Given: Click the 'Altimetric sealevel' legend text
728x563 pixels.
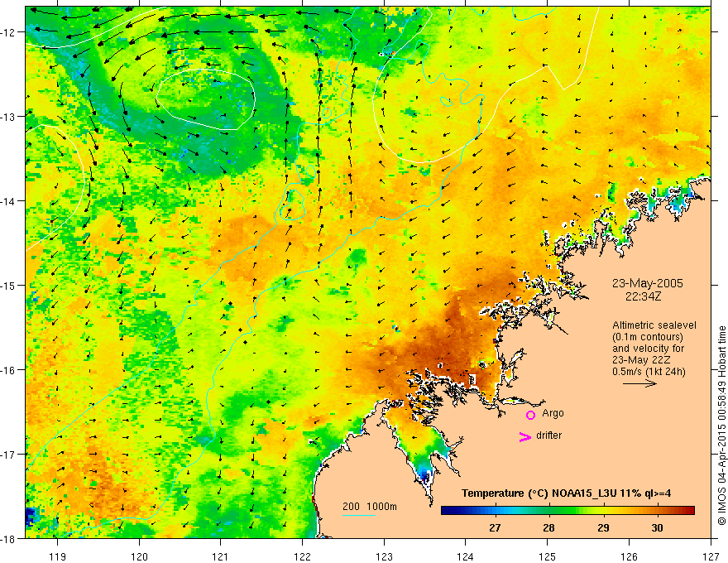Looking at the screenshot, I should click(654, 325).
